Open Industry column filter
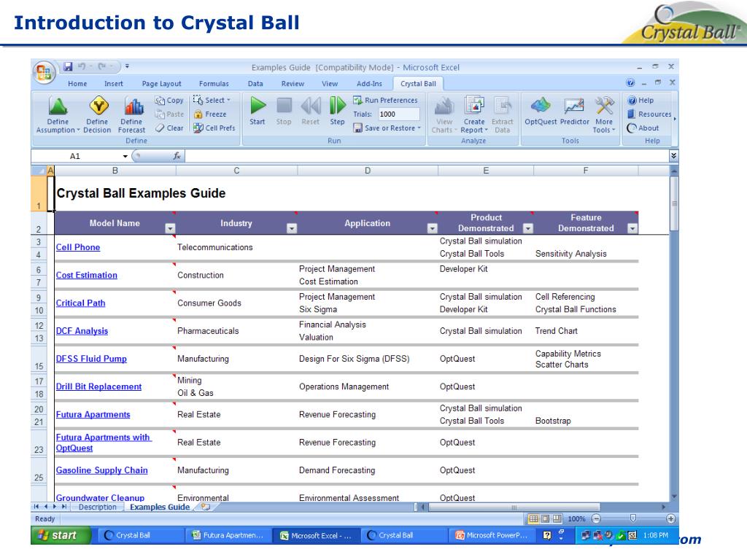This screenshot has width=747, height=560. tap(292, 228)
